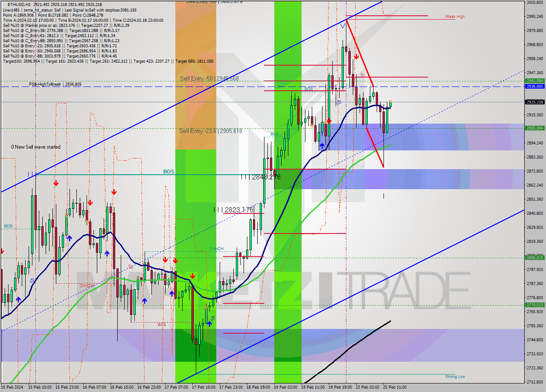Click the Strong Low label
This screenshot has height=392, width=546.
coord(455,377)
